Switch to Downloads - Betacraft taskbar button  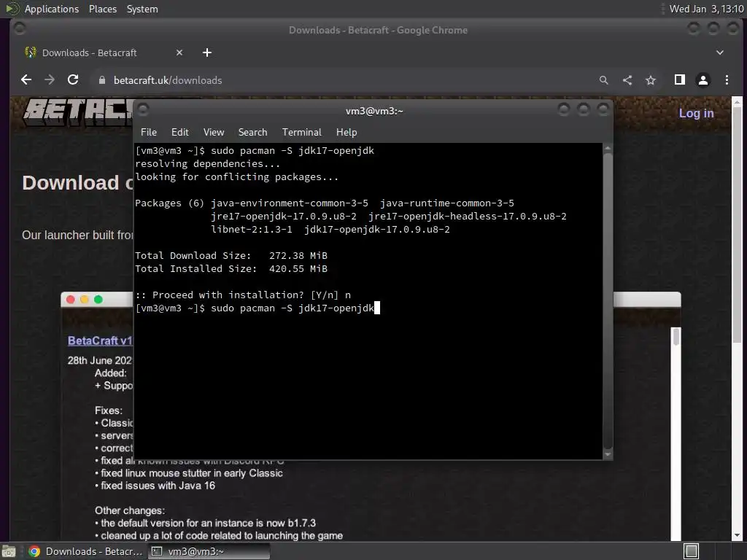[x=86, y=551]
